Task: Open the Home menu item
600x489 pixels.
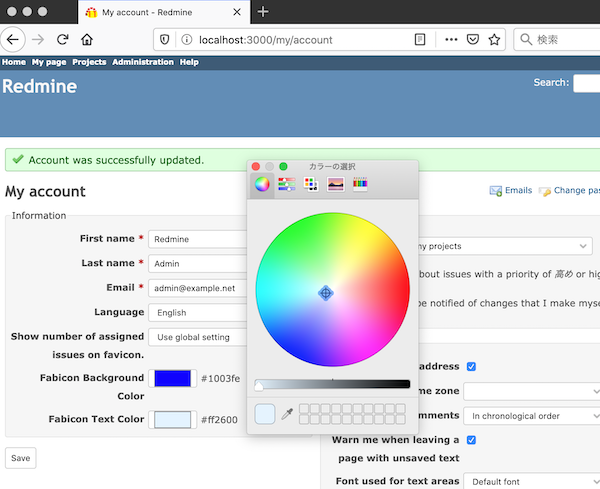Action: (x=14, y=62)
